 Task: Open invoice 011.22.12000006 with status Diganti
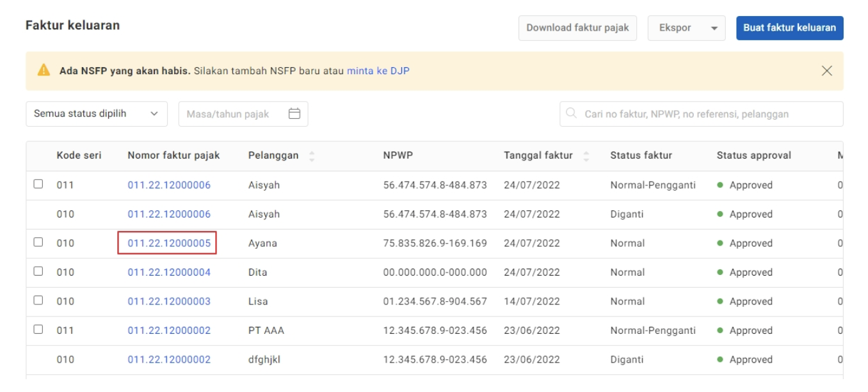click(169, 214)
